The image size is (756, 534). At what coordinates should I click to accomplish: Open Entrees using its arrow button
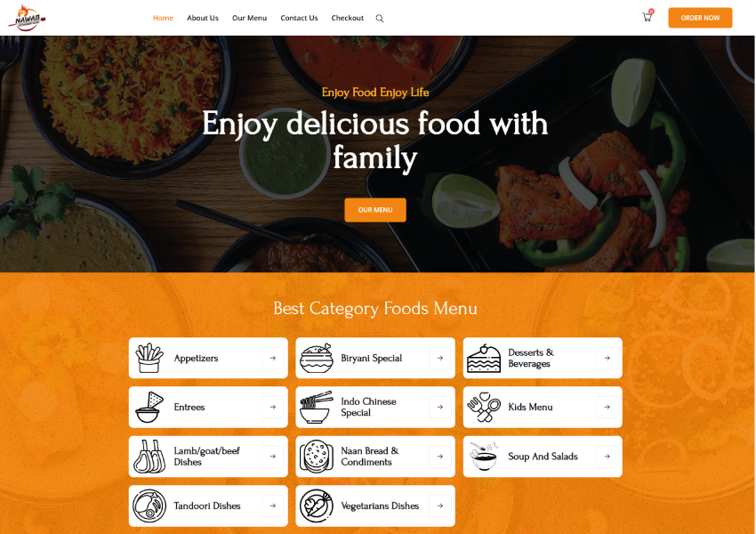tap(273, 407)
